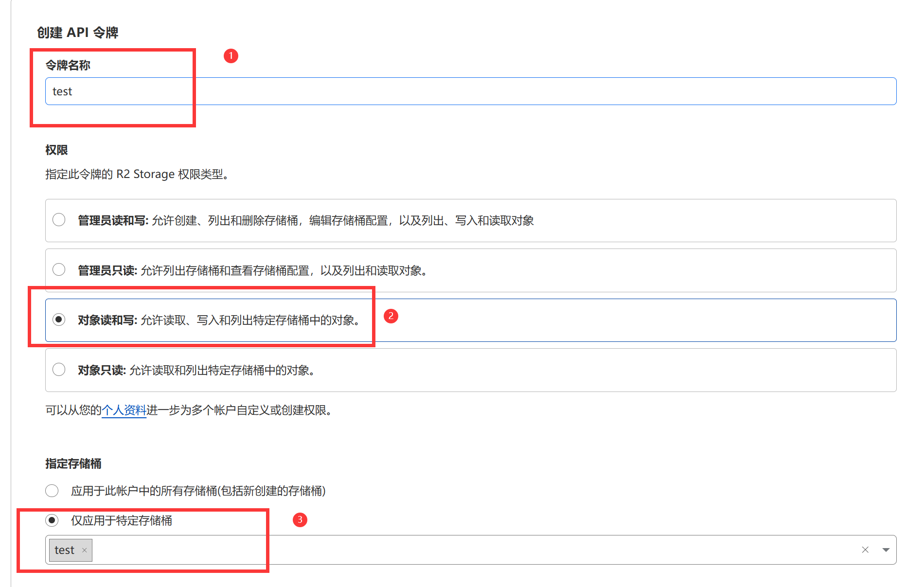The width and height of the screenshot is (924, 587).
Task: Click the 权限 section heading
Action: pyautogui.click(x=56, y=150)
